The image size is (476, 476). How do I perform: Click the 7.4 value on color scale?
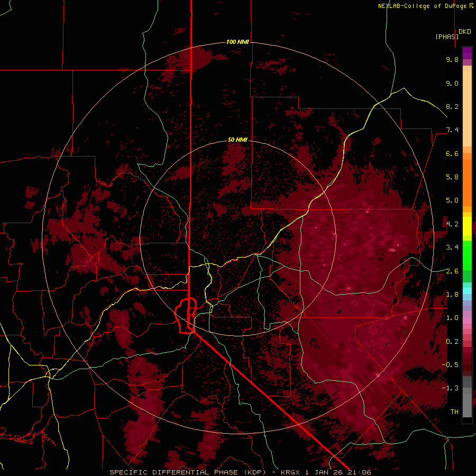pyautogui.click(x=452, y=130)
